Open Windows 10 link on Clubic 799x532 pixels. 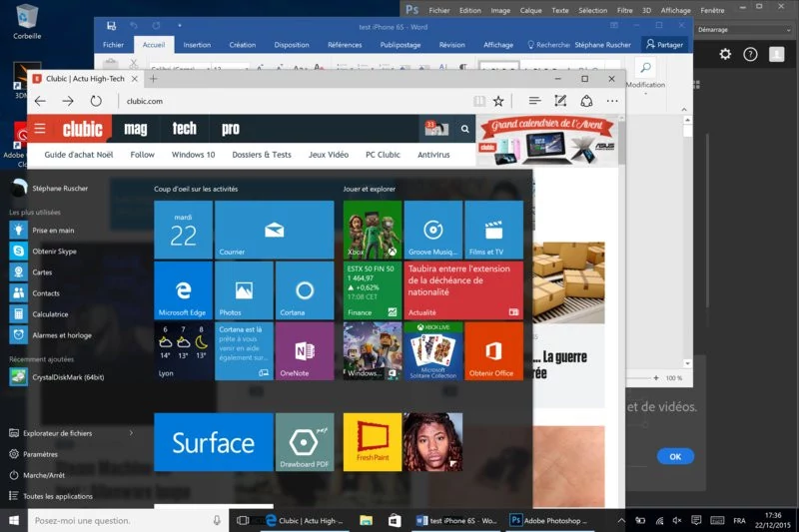tap(193, 155)
